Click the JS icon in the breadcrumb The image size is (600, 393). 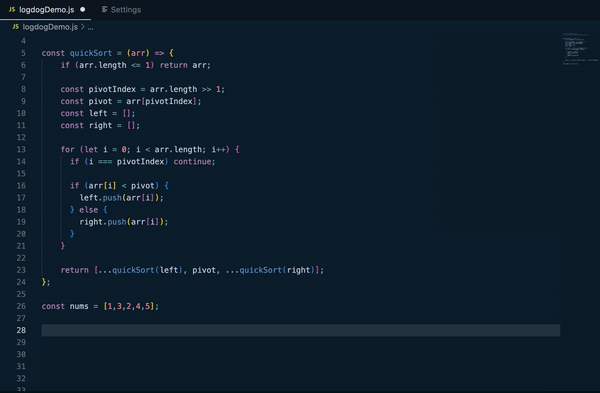[x=16, y=27]
